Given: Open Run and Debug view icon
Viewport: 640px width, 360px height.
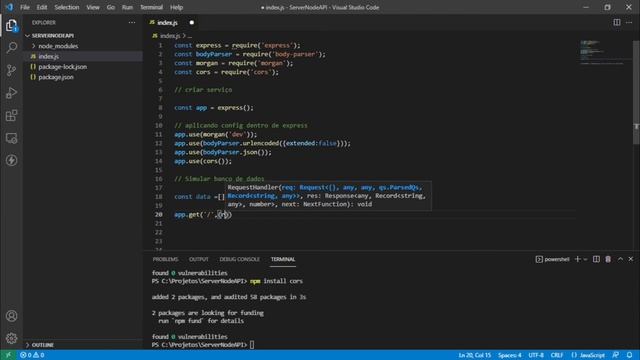Looking at the screenshot, I should 11,93.
